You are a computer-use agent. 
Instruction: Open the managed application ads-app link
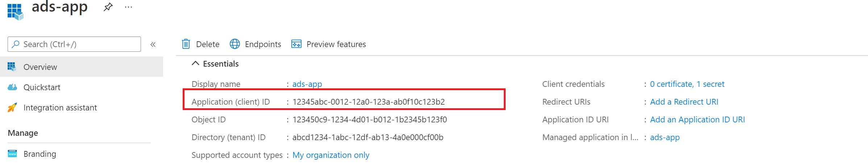(x=665, y=137)
